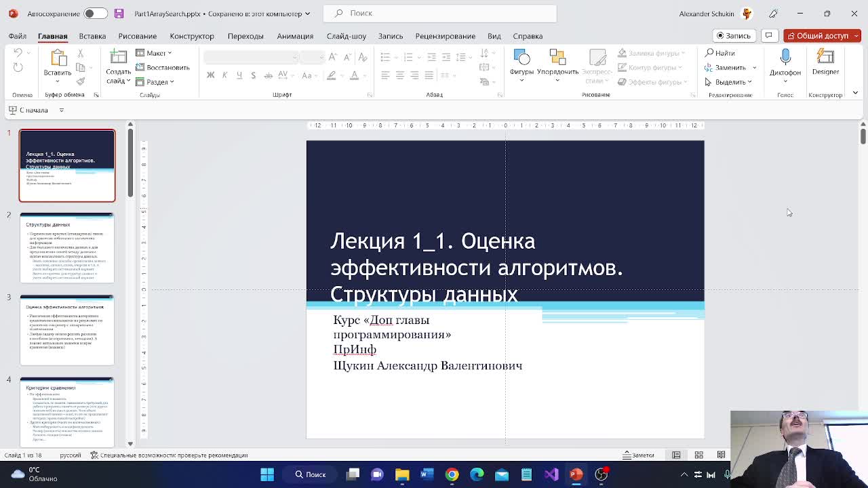Toggle bold Ж formatting
The height and width of the screenshot is (488, 868).
(210, 75)
